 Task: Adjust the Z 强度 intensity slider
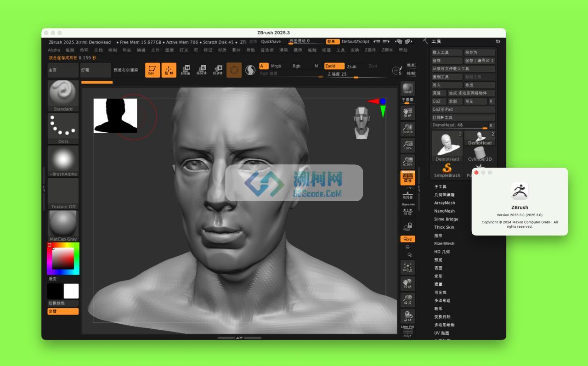tap(357, 75)
